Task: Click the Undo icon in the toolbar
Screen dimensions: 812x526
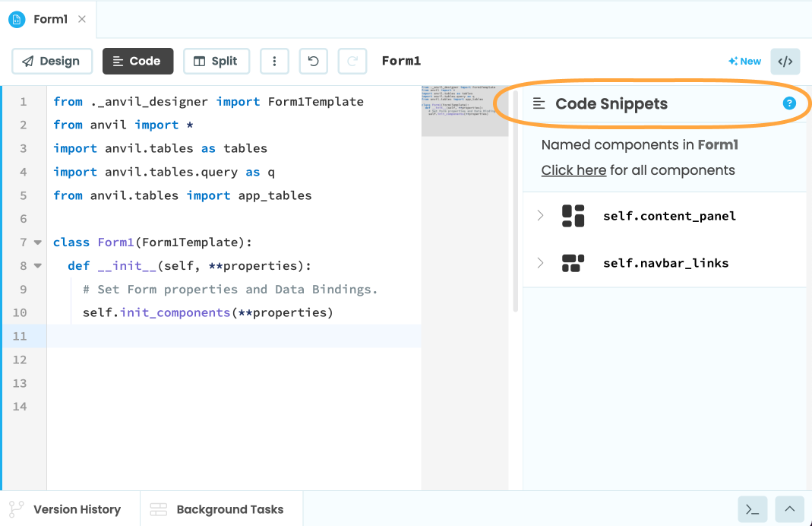Action: pyautogui.click(x=313, y=61)
